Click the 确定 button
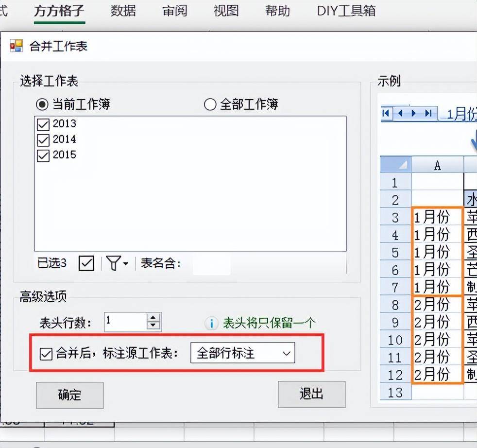Screen dimensions: 477x448 [69, 395]
